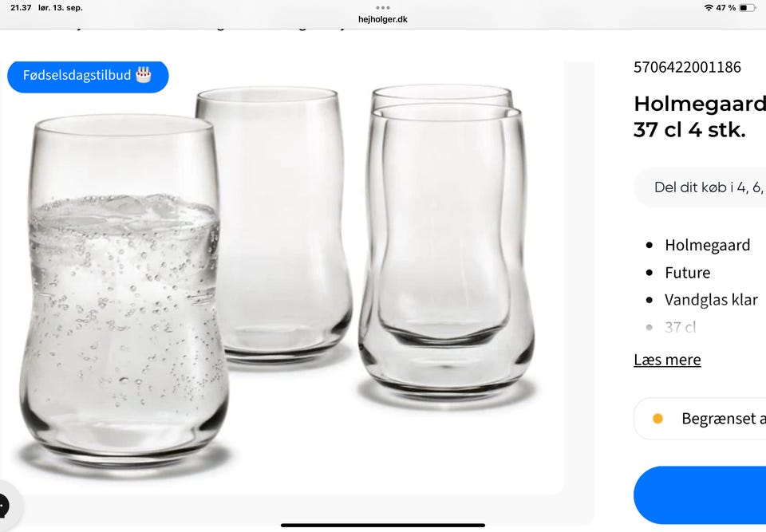
Task: Tap the Del dit køb installment option
Action: [700, 187]
